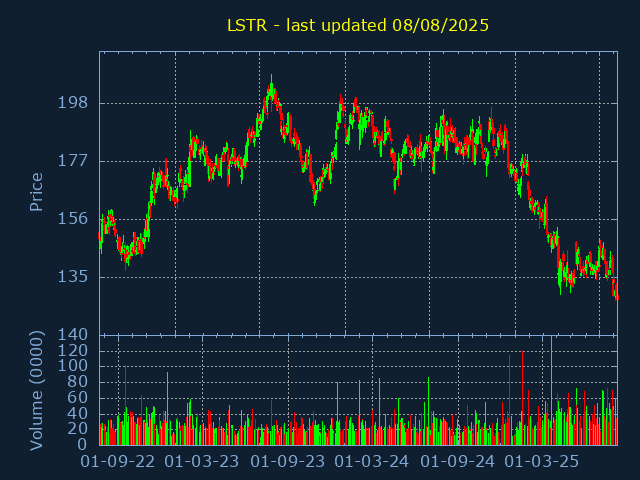
Task: Click the date label 01-03-25
Action: 542,462
